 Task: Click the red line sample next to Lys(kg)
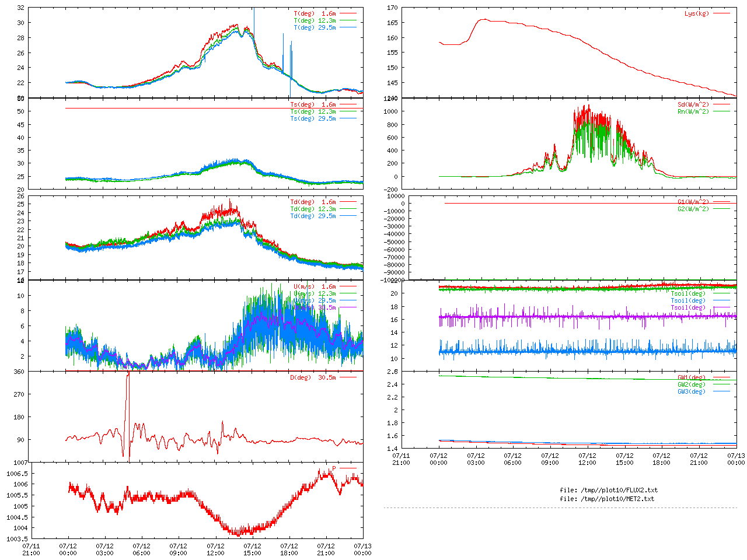(721, 13)
